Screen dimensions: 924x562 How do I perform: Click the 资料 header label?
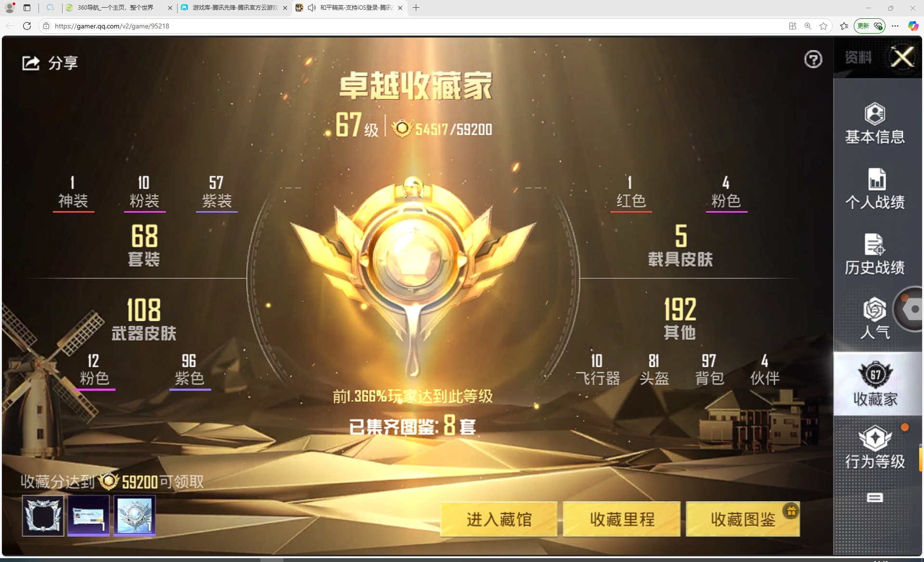click(x=858, y=57)
